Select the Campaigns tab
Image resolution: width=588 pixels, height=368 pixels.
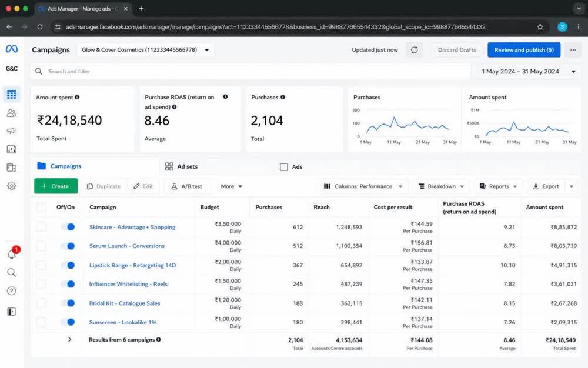(59, 166)
